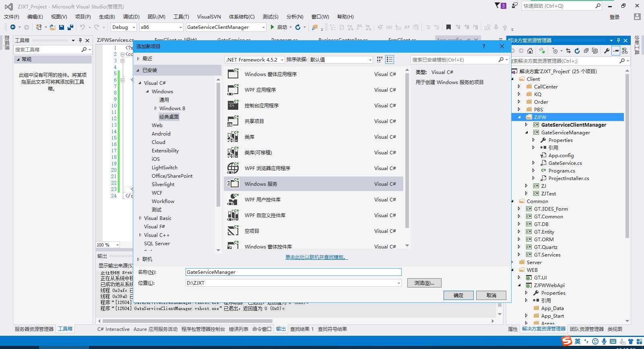644x349 pixels.
Task: Toggle auto-hide pin on 工具箱 panel
Action: click(80, 40)
